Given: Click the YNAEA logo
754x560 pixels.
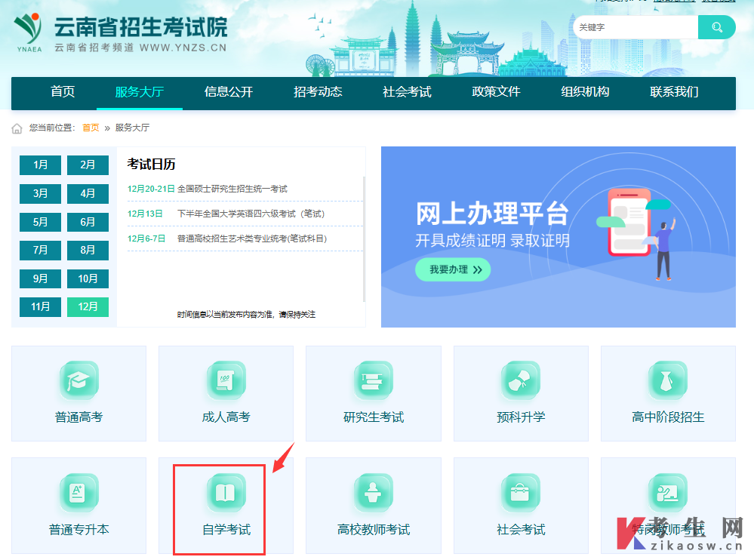Looking at the screenshot, I should pos(29,32).
